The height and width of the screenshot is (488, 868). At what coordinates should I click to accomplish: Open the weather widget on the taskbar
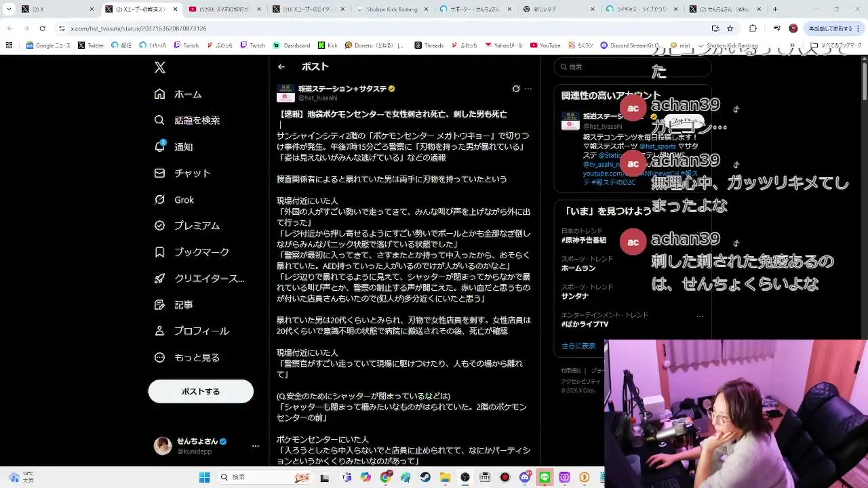click(x=22, y=477)
